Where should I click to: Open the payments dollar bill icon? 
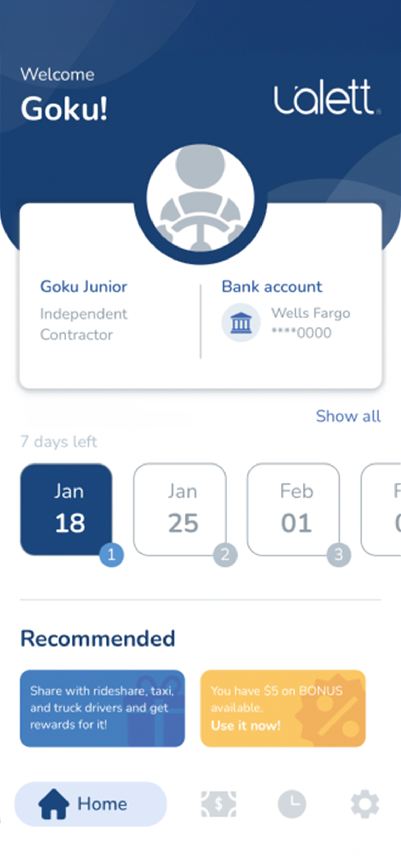[219, 804]
